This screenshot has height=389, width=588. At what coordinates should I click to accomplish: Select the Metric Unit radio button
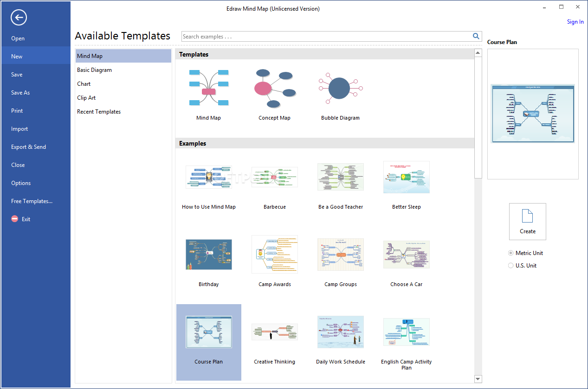[x=511, y=253]
